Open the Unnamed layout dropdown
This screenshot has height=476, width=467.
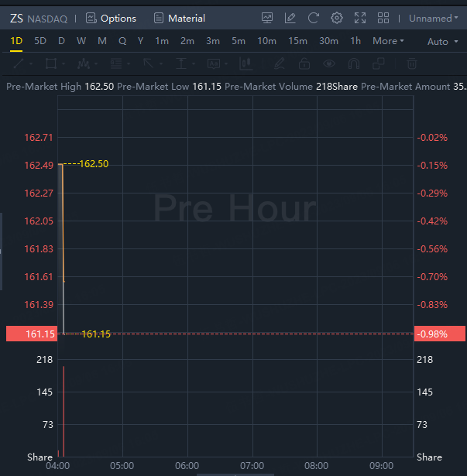pos(433,18)
